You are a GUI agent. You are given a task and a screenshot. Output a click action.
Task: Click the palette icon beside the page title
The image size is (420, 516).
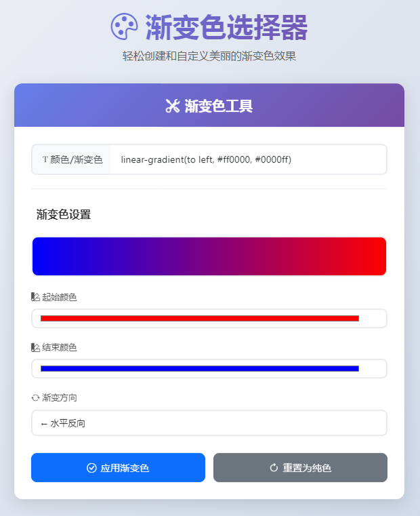coord(124,27)
